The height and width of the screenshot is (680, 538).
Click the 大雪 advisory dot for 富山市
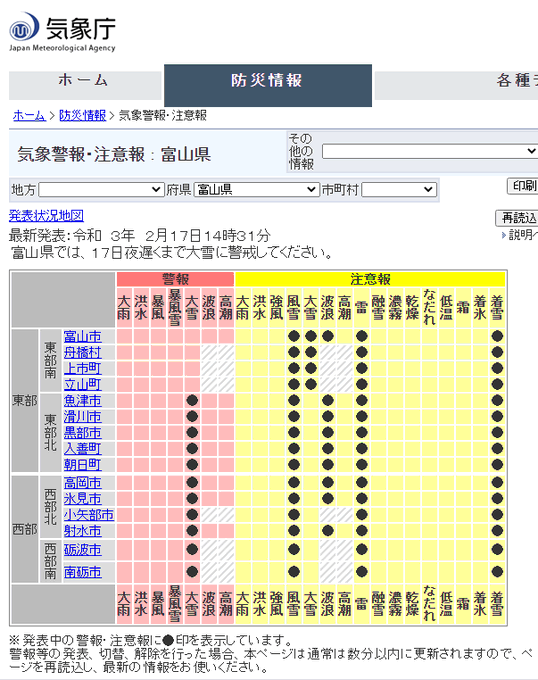coord(311,337)
